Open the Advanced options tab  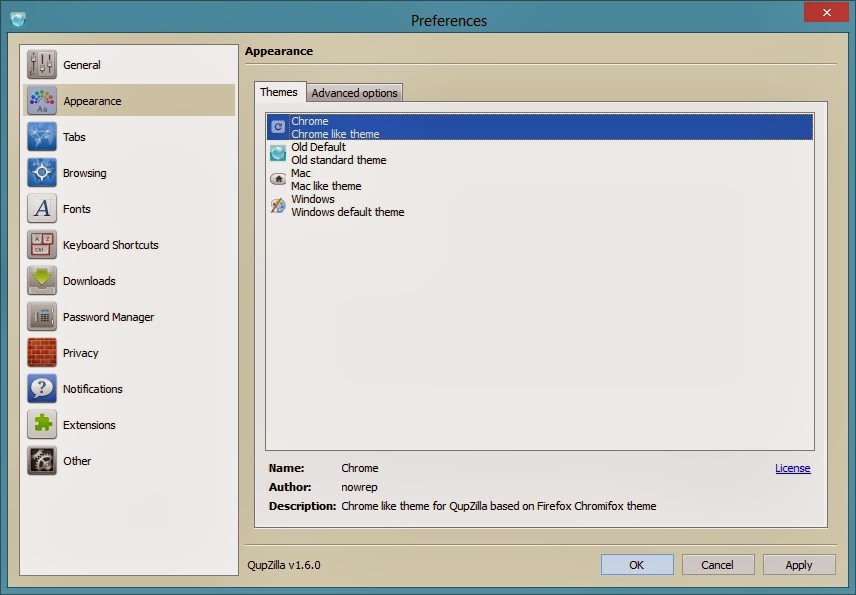[354, 93]
